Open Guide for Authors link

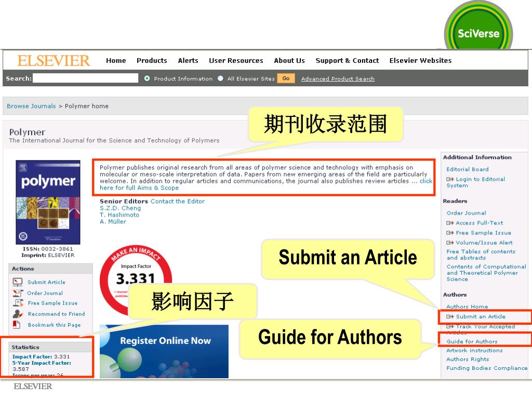(x=472, y=341)
